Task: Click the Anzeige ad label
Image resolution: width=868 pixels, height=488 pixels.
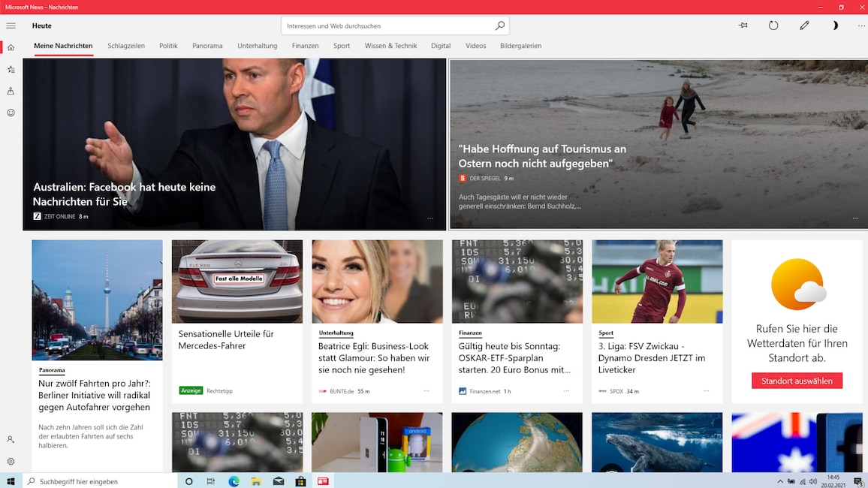Action: (191, 390)
